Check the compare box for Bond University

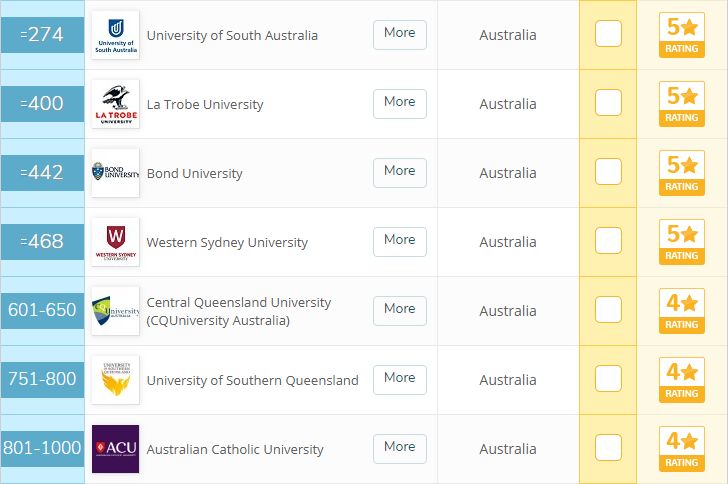click(608, 171)
